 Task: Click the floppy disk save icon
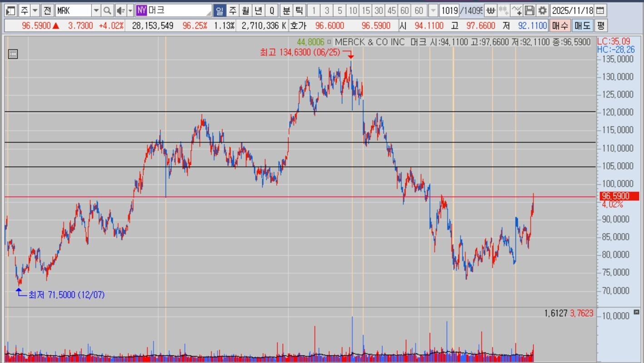pyautogui.click(x=530, y=10)
